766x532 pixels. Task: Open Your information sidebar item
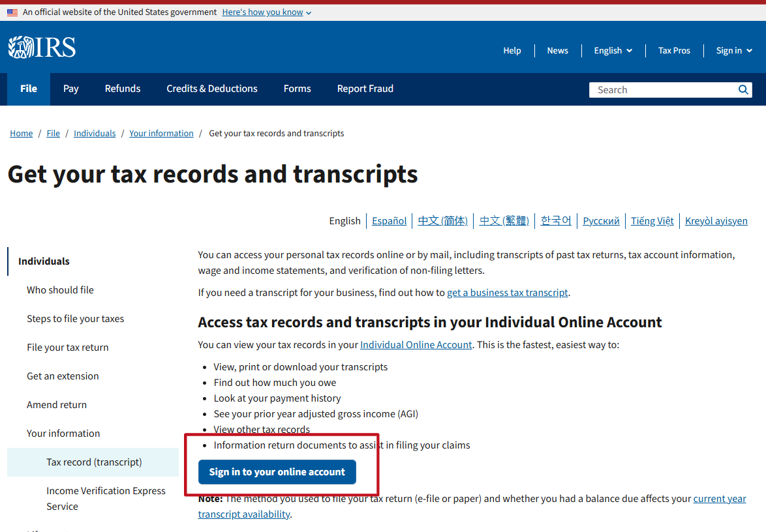tap(63, 434)
